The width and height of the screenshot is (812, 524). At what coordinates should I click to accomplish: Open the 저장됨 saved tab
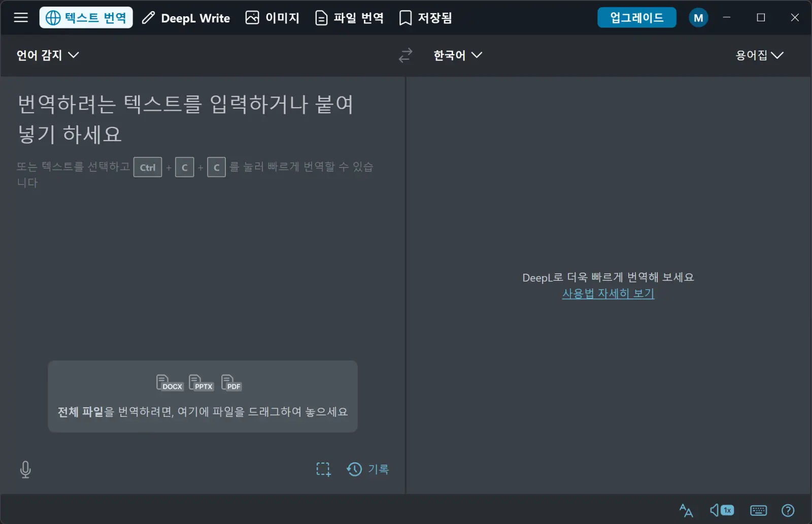coord(425,18)
